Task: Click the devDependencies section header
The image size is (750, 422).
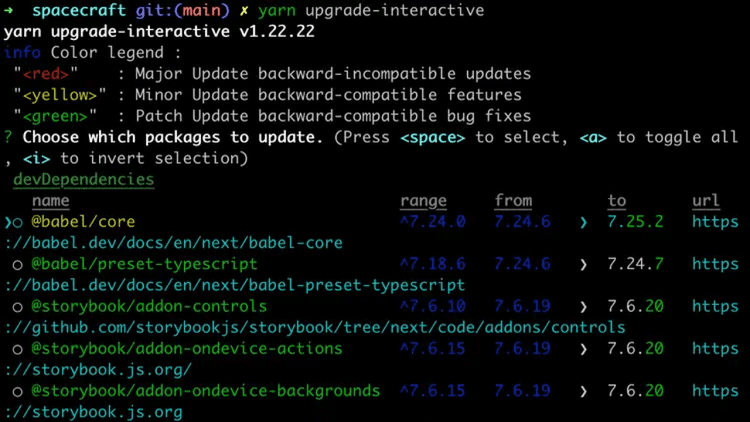Action: (x=84, y=180)
